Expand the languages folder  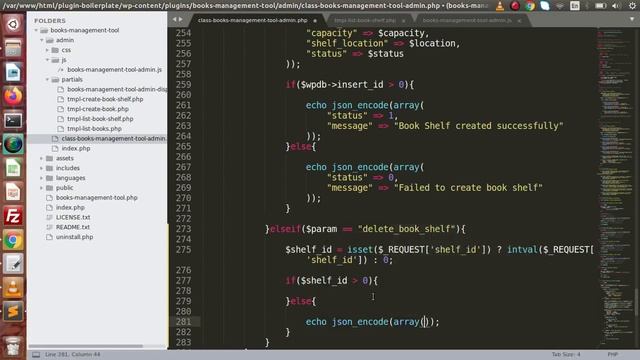point(42,178)
